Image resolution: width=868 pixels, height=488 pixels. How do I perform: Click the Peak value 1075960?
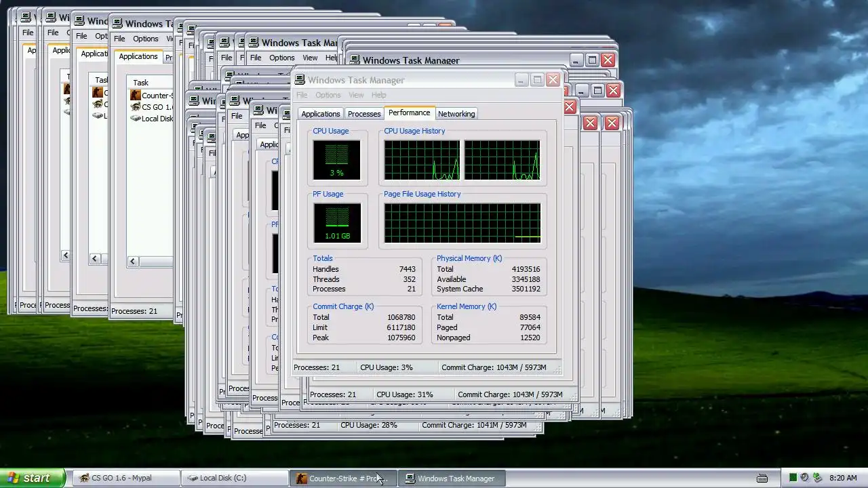pos(401,338)
